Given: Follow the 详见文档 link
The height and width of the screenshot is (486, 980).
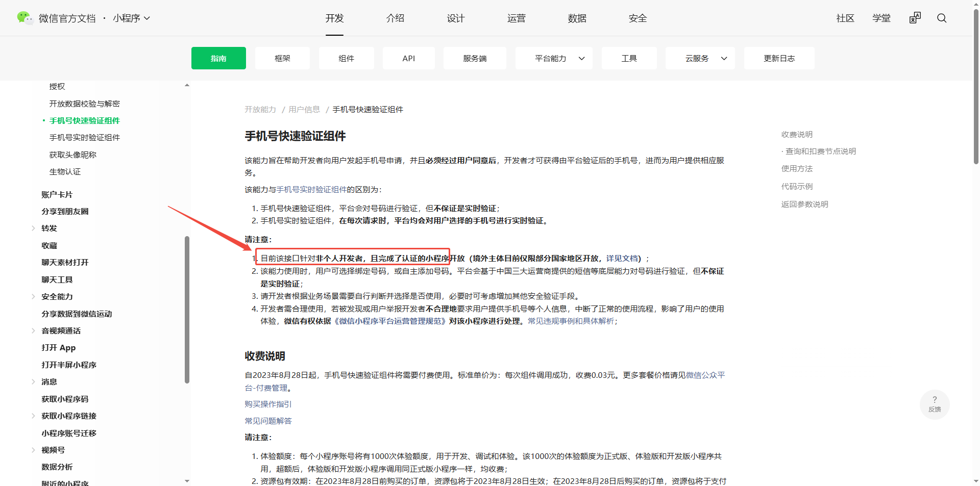Looking at the screenshot, I should tap(622, 259).
